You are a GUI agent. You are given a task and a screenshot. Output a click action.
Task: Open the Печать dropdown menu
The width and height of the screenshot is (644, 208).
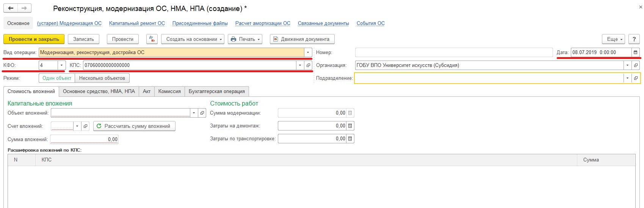245,39
